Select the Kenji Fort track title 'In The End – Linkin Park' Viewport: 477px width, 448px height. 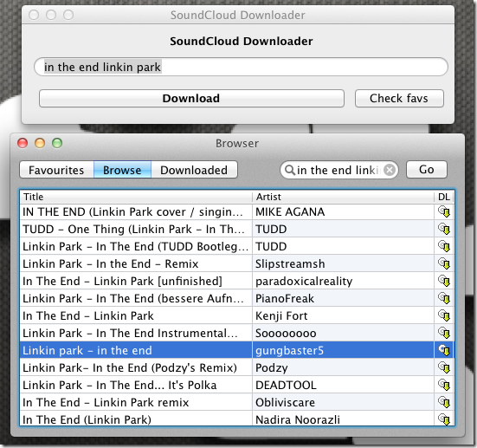(x=88, y=315)
